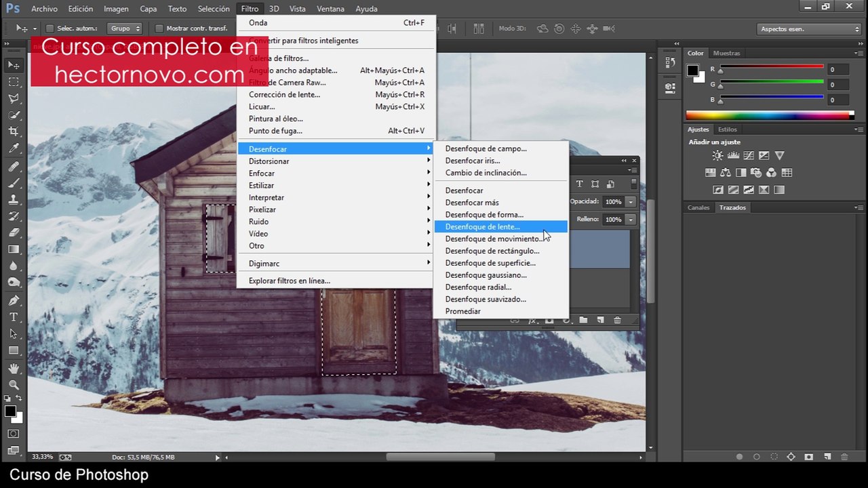Viewport: 868px width, 488px height.
Task: Enable the Selec. autom. checkbox
Action: 50,28
